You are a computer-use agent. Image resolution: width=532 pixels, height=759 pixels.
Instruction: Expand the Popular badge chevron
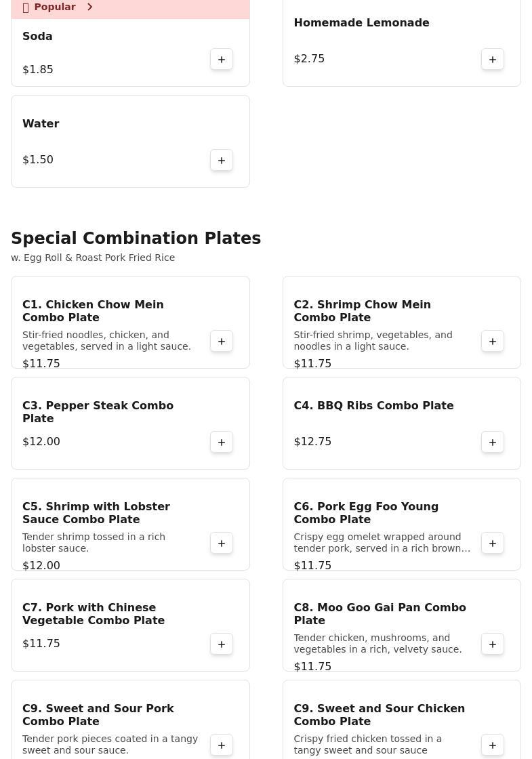[89, 7]
